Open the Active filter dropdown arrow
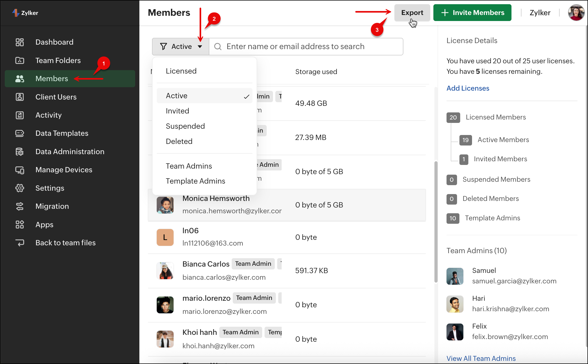This screenshot has width=588, height=364. (200, 46)
